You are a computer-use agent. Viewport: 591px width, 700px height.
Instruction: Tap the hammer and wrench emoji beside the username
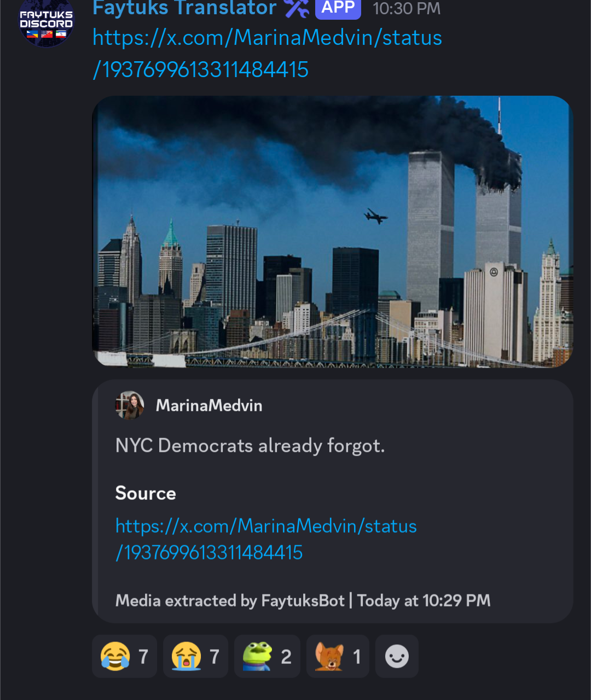(297, 8)
